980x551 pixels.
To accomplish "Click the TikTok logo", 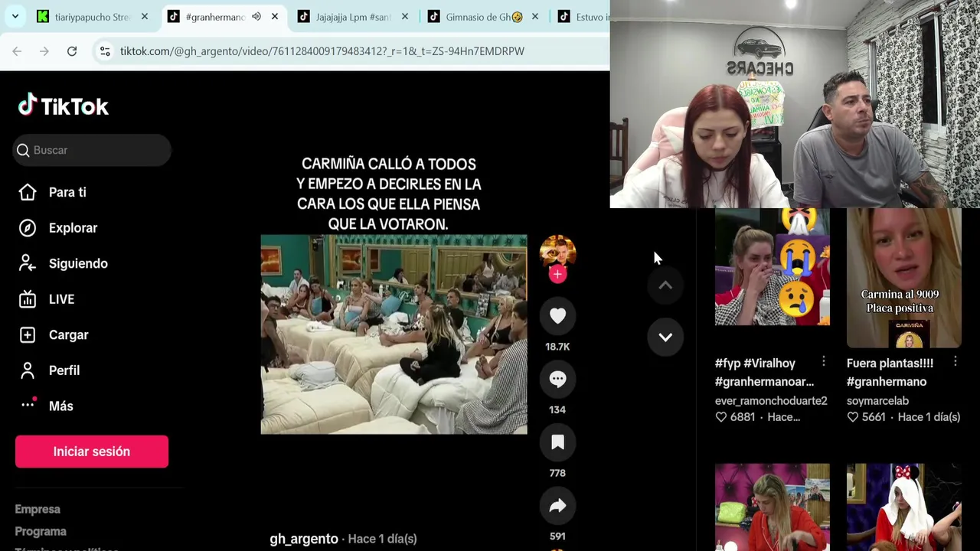I will tap(64, 106).
